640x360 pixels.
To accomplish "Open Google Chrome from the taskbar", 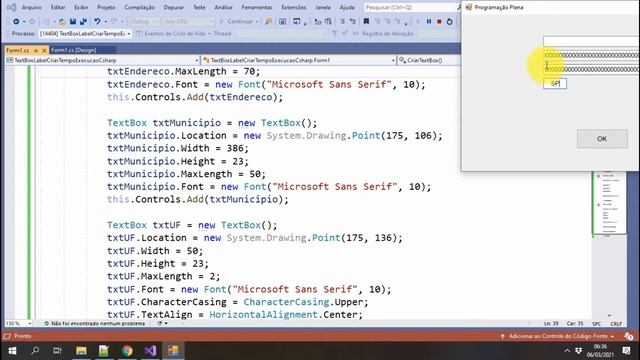I will (x=127, y=351).
